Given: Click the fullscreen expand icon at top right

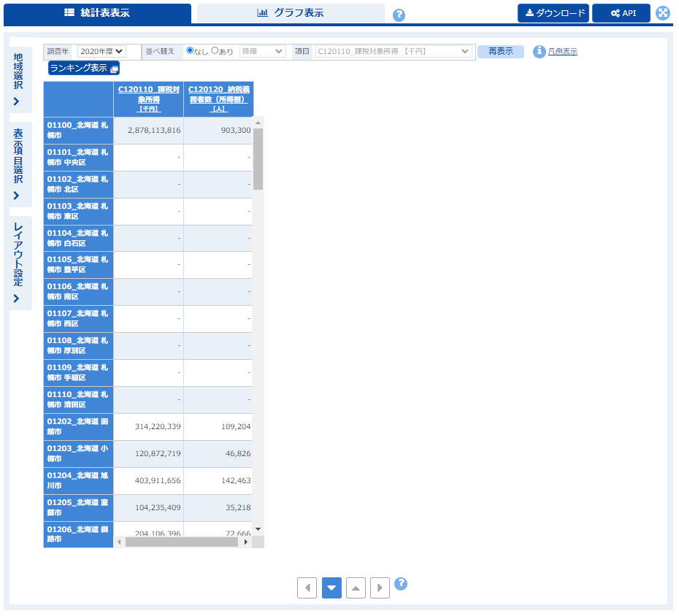Looking at the screenshot, I should coord(662,13).
